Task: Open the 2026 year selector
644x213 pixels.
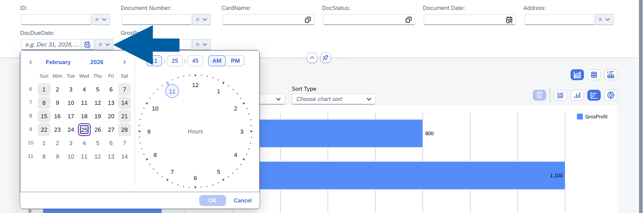Action: click(x=97, y=62)
